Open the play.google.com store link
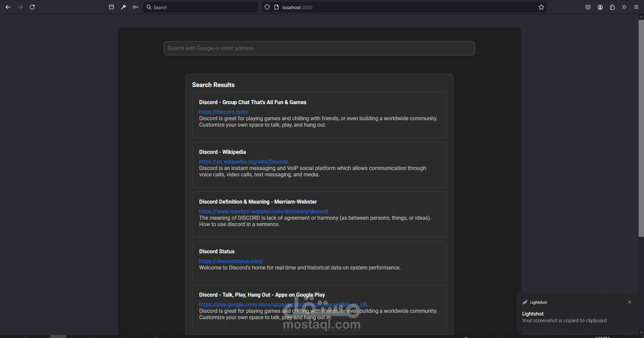644x338 pixels. pos(283,304)
